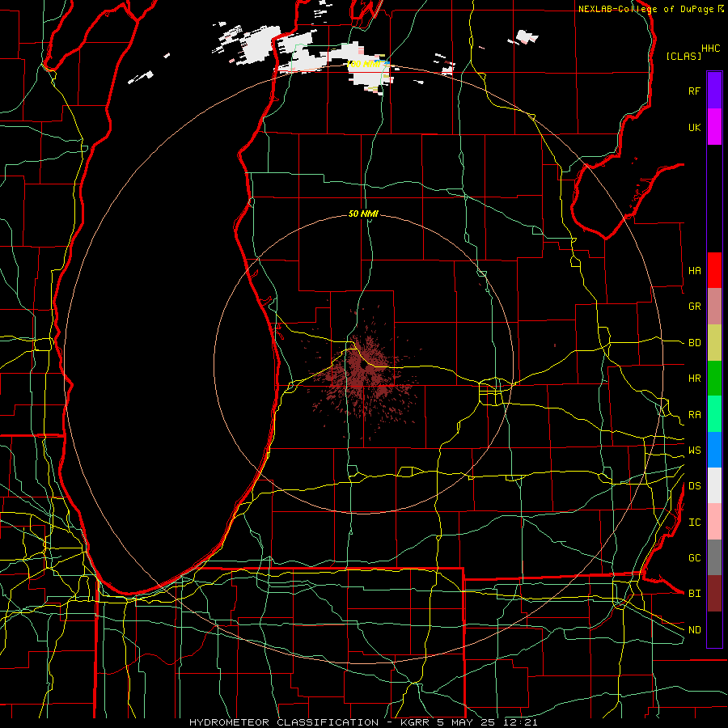Screen dimensions: 728x728
Task: Click the DS legend label
Action: (x=694, y=486)
